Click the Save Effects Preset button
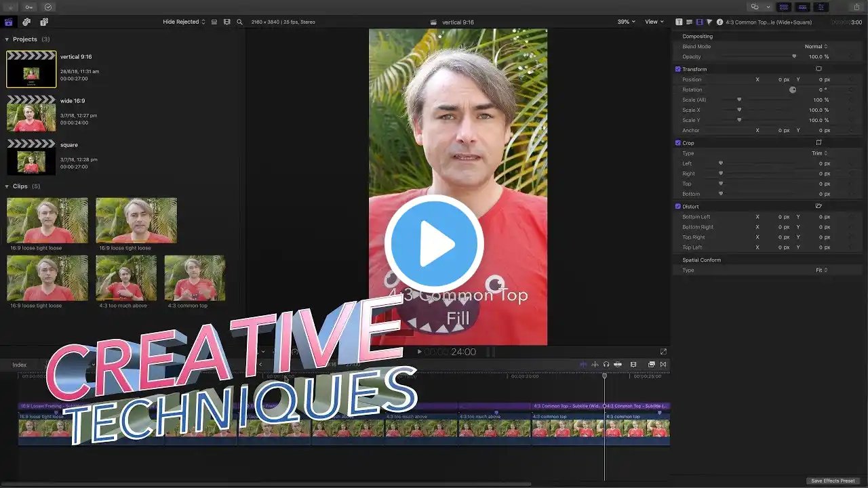Image resolution: width=868 pixels, height=488 pixels. [833, 481]
